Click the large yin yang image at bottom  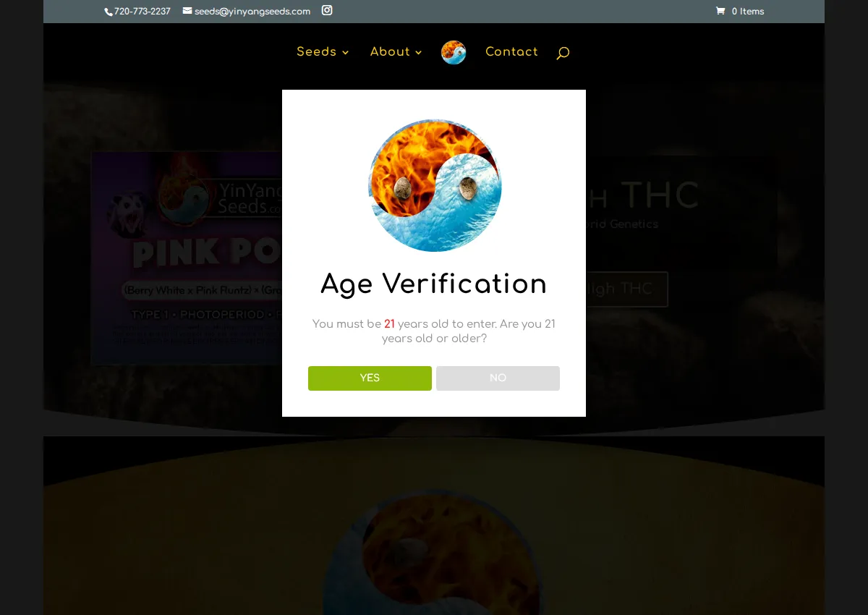[433, 551]
